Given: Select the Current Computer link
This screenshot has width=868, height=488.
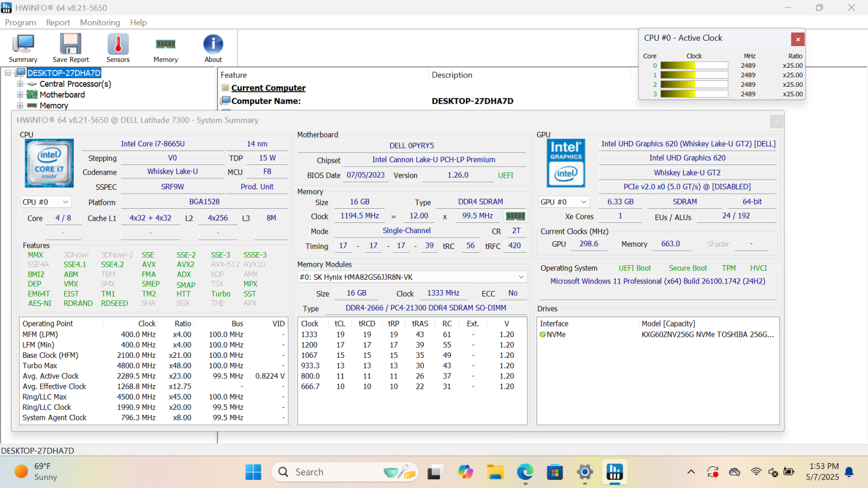Looking at the screenshot, I should pyautogui.click(x=268, y=88).
